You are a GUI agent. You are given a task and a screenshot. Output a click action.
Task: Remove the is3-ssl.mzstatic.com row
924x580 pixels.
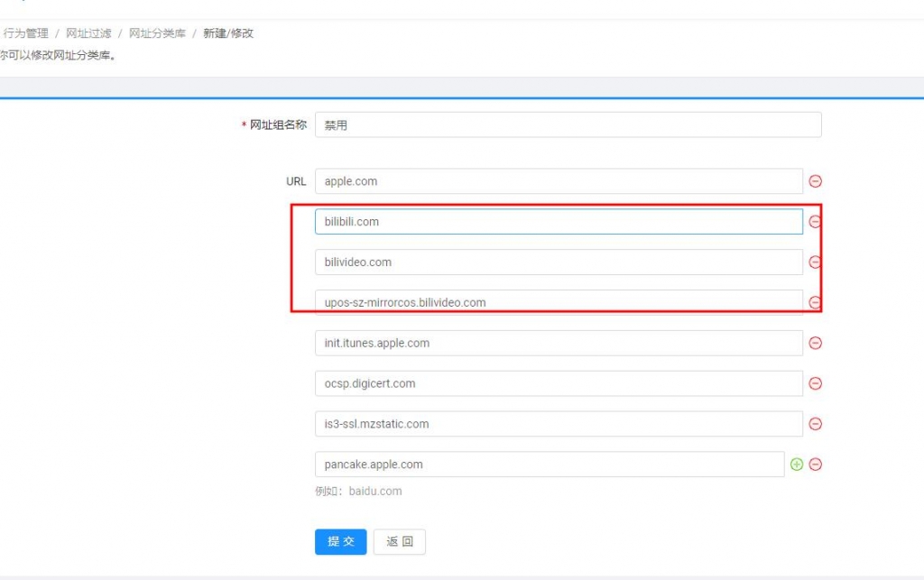pyautogui.click(x=815, y=424)
